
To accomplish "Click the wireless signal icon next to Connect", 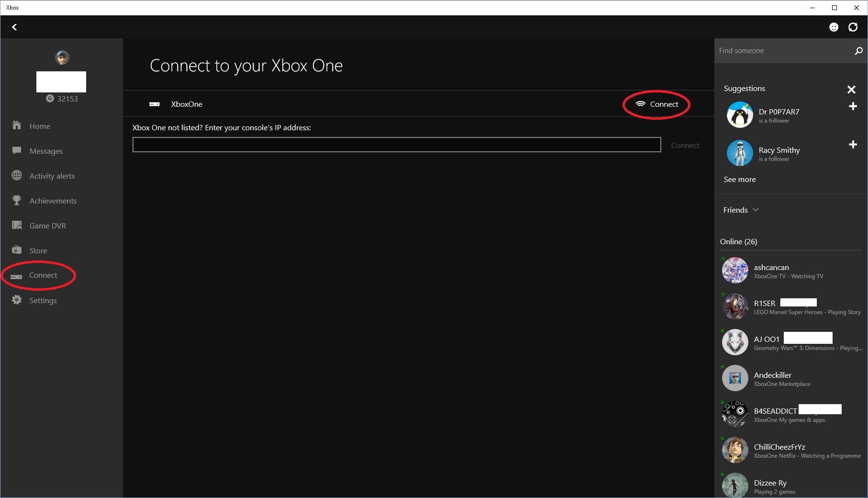I will pos(640,104).
